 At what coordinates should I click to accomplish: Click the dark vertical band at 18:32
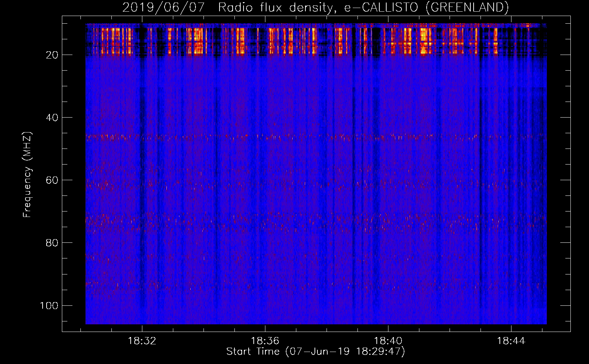click(142, 182)
